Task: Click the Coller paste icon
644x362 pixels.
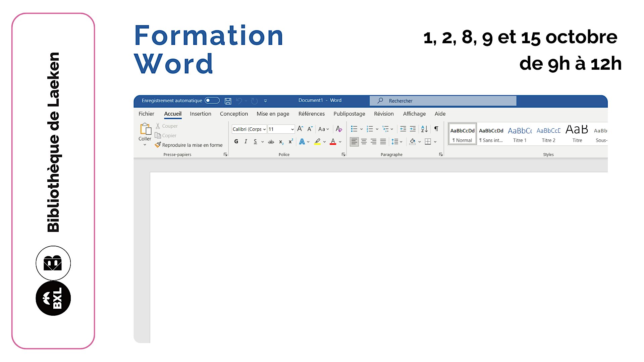Action: pyautogui.click(x=145, y=129)
